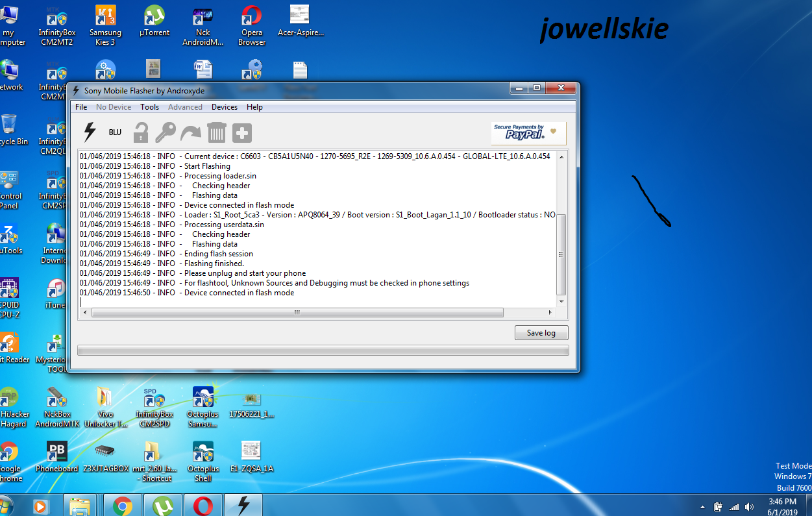
Task: Click the 'Ending flash session' log line
Action: click(166, 254)
